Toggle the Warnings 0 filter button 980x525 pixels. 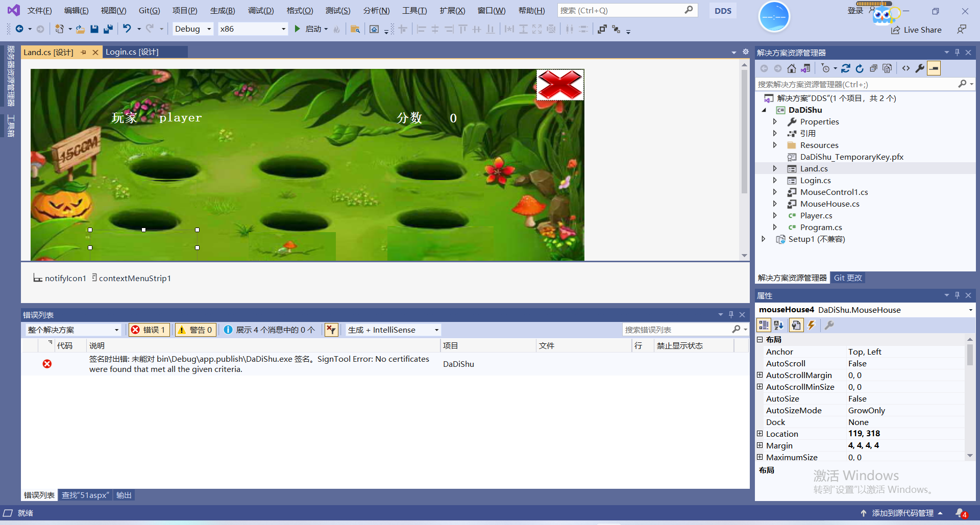(195, 330)
